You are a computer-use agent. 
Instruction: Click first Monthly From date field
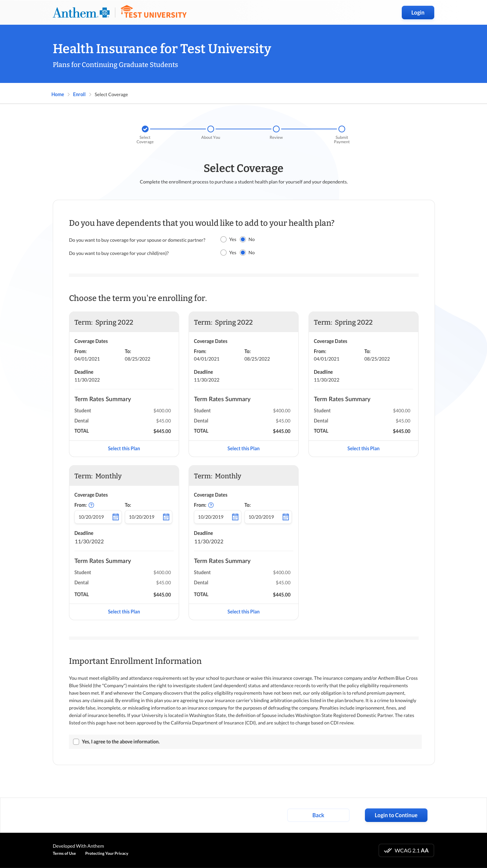click(x=98, y=517)
